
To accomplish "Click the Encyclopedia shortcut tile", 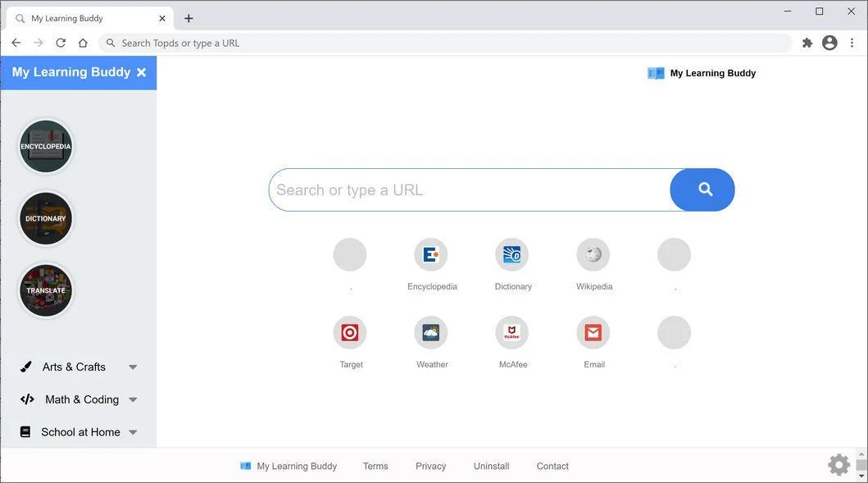I will tap(431, 255).
